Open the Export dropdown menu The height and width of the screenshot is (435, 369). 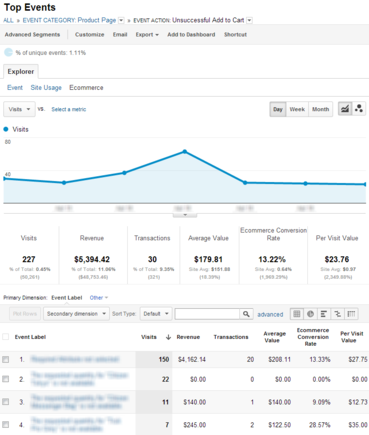pos(147,35)
